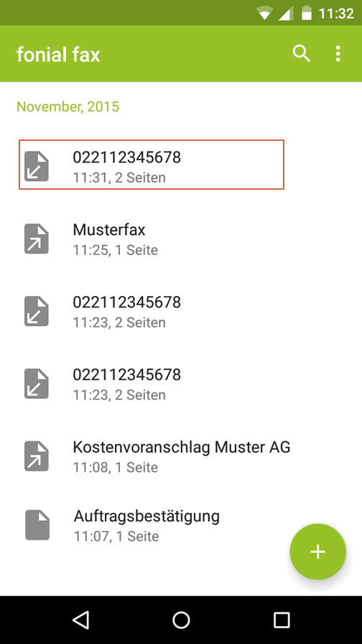
Task: Tap the green plus floating button
Action: point(317,551)
